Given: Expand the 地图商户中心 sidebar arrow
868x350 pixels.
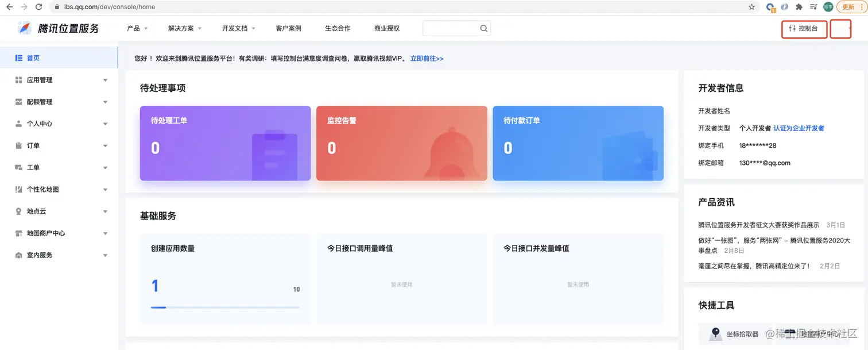Looking at the screenshot, I should click(x=105, y=233).
